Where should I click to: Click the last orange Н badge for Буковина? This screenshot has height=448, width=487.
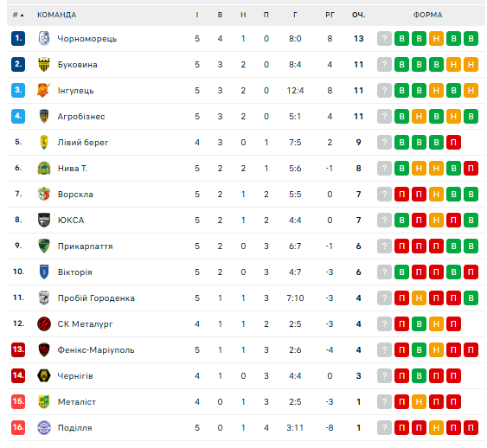(x=471, y=65)
